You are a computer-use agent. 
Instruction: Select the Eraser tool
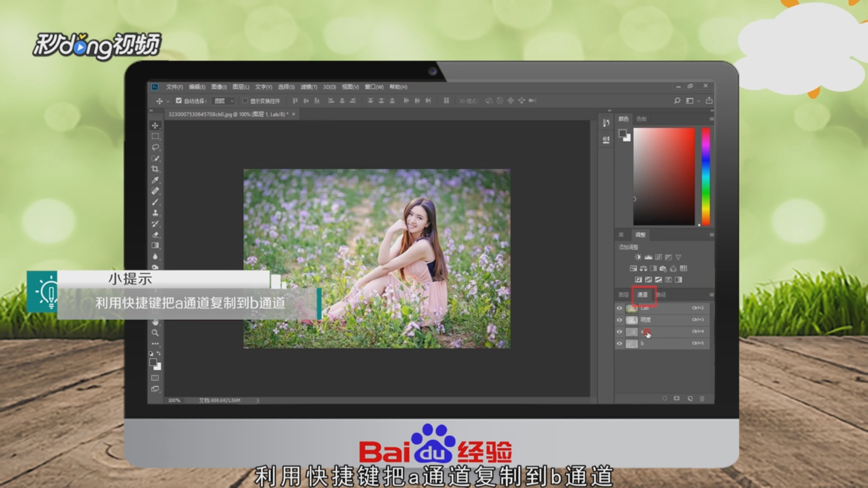155,235
